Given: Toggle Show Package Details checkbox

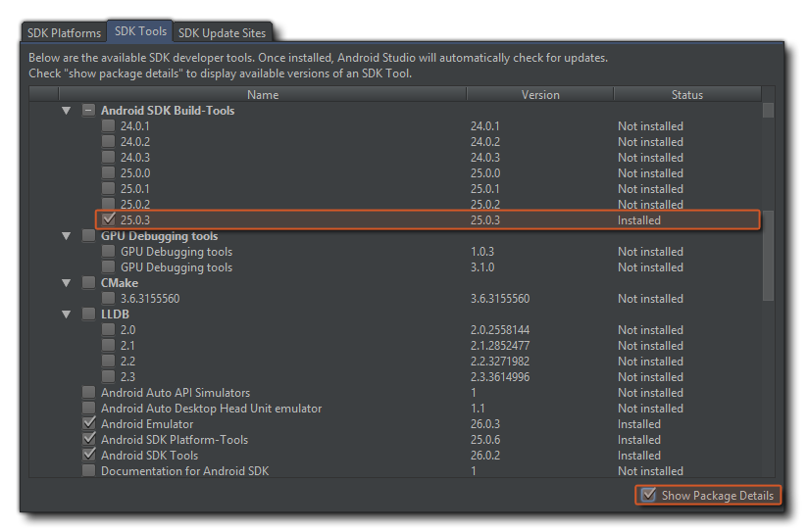Looking at the screenshot, I should (649, 496).
